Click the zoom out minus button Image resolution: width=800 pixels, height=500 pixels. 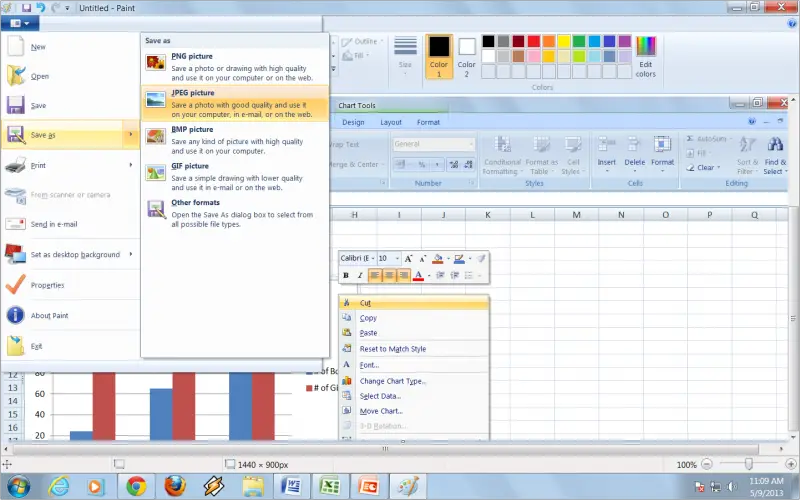pos(707,464)
